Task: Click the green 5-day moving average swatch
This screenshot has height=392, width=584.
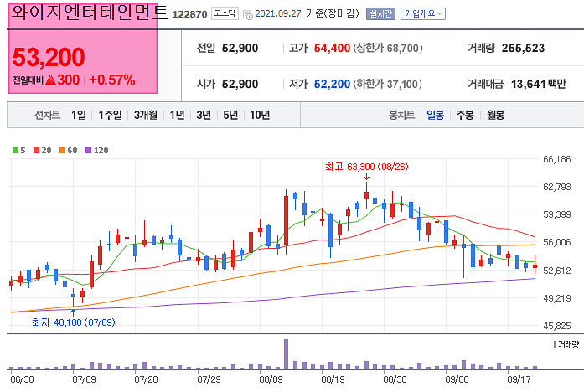Action: [x=15, y=151]
